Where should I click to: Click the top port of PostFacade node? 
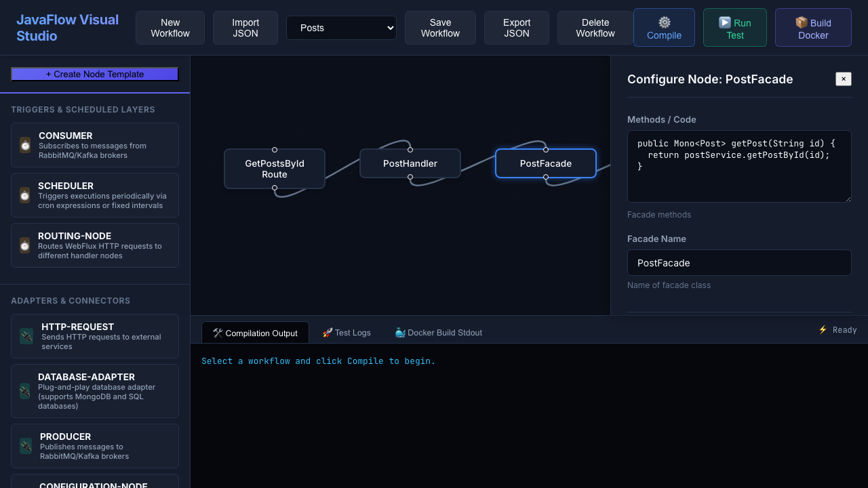(546, 150)
